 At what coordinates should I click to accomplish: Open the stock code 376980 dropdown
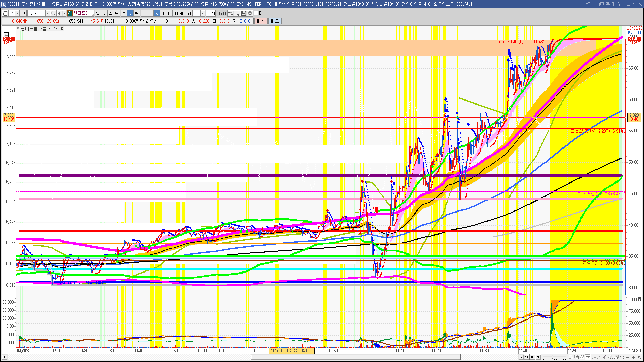(48, 13)
